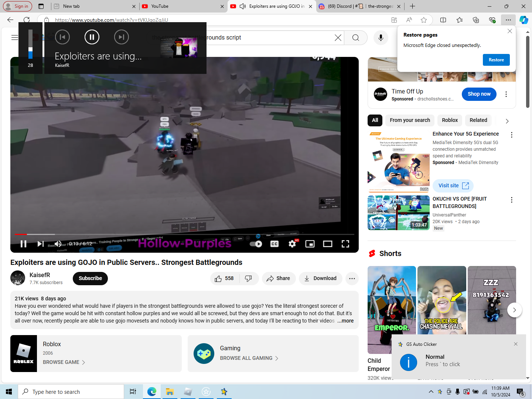Open KaiserfR channel avatar
The height and width of the screenshot is (399, 532).
click(18, 278)
